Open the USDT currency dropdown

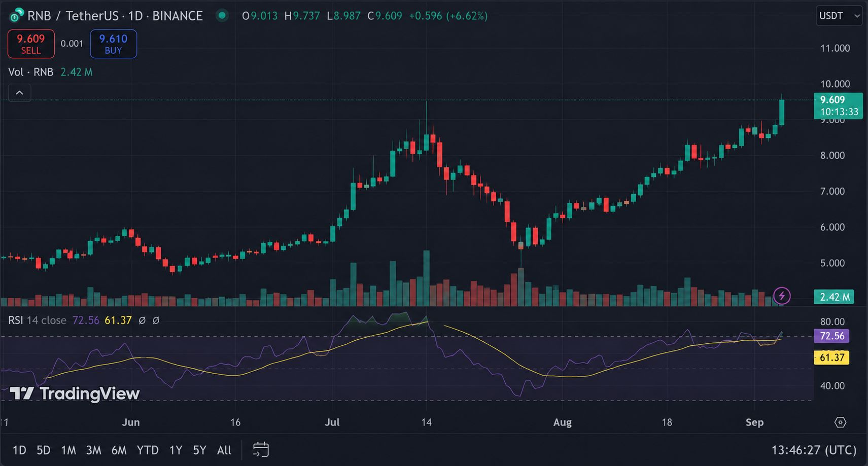pos(839,16)
